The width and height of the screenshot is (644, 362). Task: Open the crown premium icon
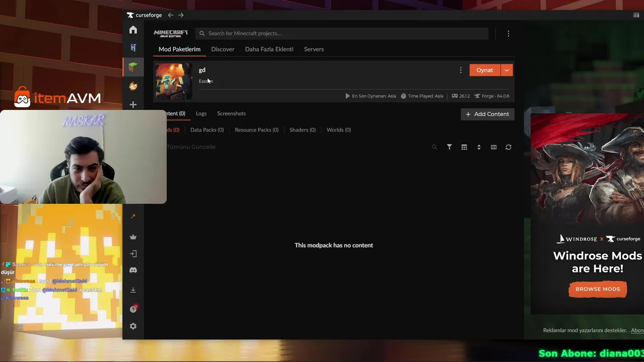click(x=133, y=237)
